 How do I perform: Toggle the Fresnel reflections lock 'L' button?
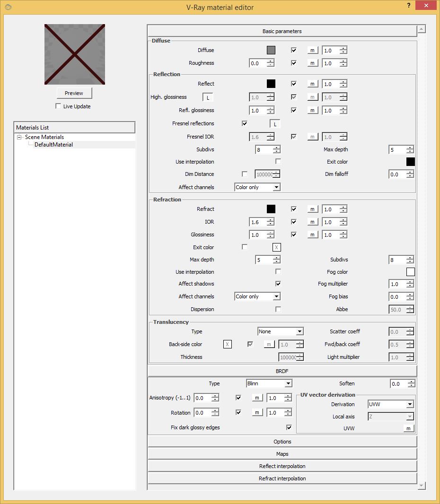pyautogui.click(x=275, y=124)
